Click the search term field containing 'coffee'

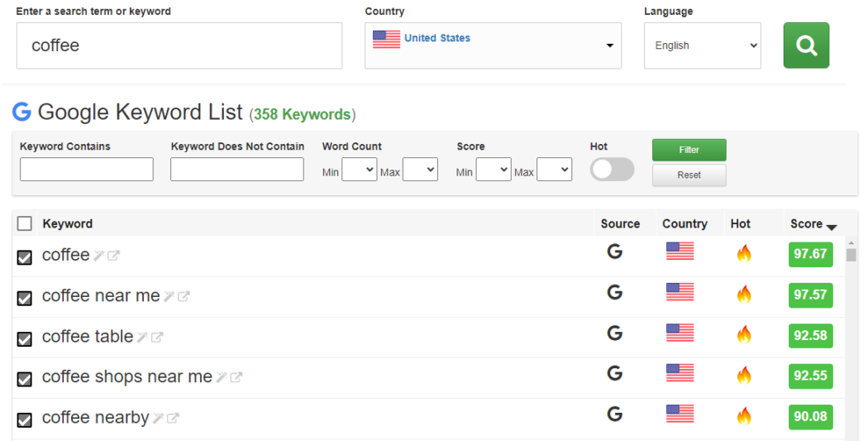(x=179, y=46)
